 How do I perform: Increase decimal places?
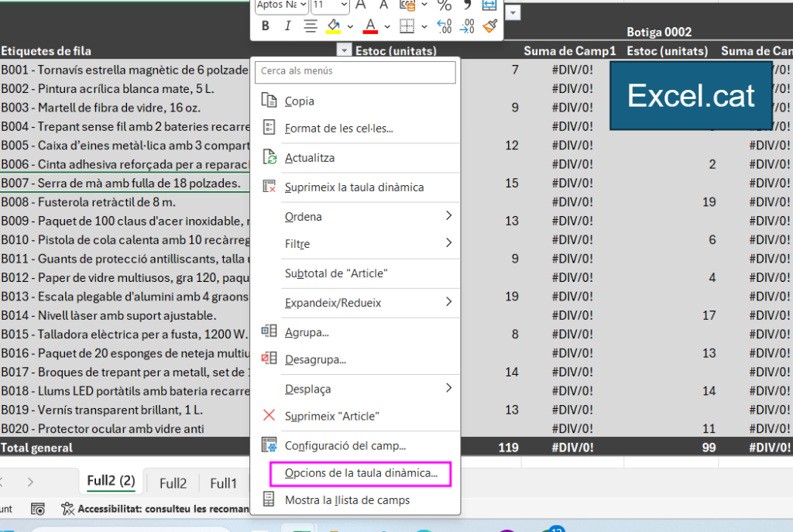444,26
